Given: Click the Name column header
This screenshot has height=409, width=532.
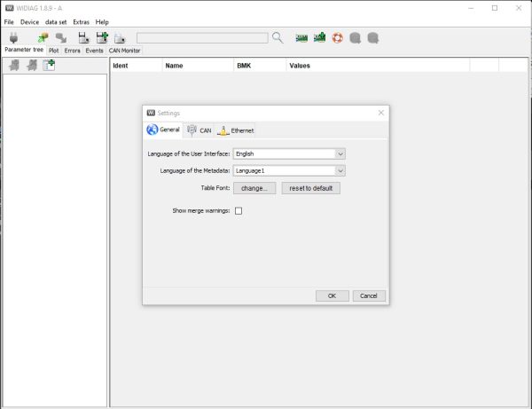Looking at the screenshot, I should pyautogui.click(x=198, y=66).
